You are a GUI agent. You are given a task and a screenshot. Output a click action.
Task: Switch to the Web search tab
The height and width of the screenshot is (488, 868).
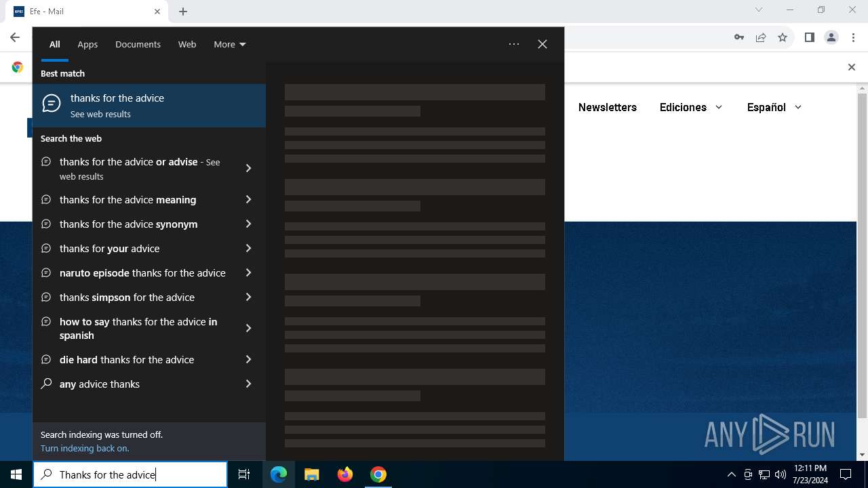point(187,44)
